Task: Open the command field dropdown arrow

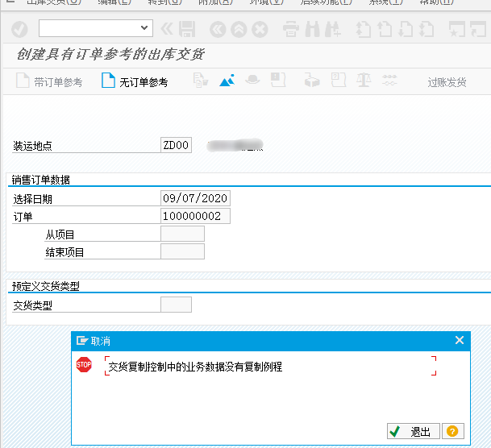Action: click(x=144, y=27)
